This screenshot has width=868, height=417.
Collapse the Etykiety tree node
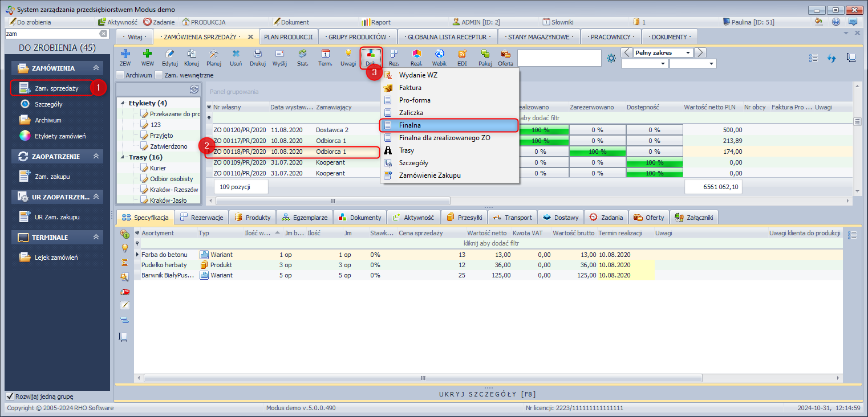coord(123,103)
